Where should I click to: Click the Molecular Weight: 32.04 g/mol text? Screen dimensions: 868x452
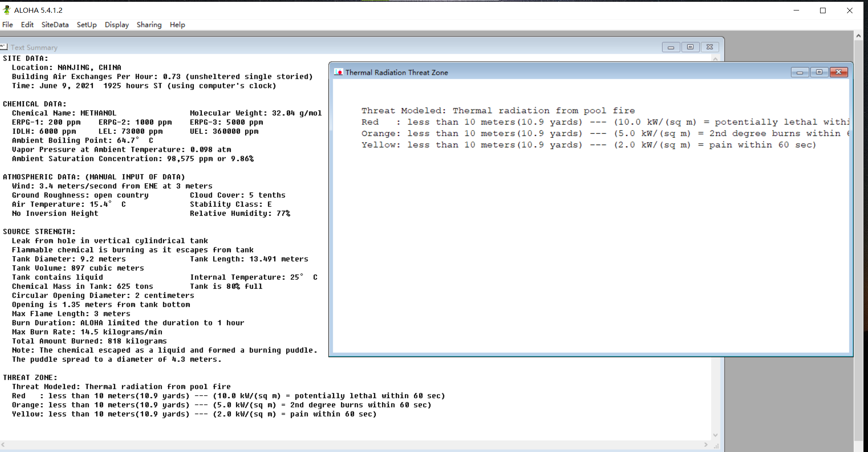point(256,113)
